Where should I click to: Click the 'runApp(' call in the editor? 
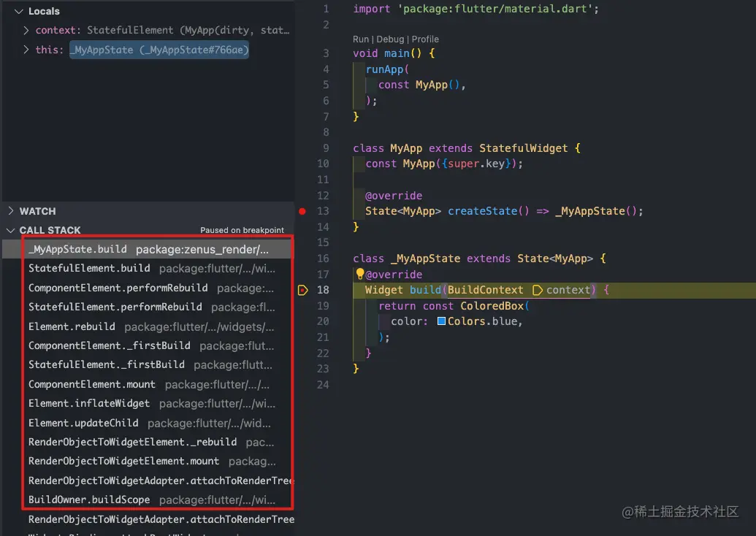point(387,69)
